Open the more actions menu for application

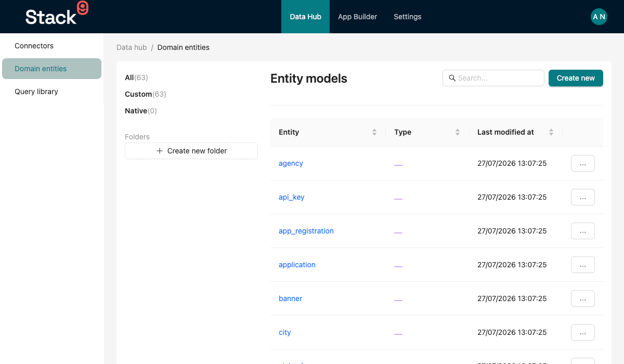point(583,265)
